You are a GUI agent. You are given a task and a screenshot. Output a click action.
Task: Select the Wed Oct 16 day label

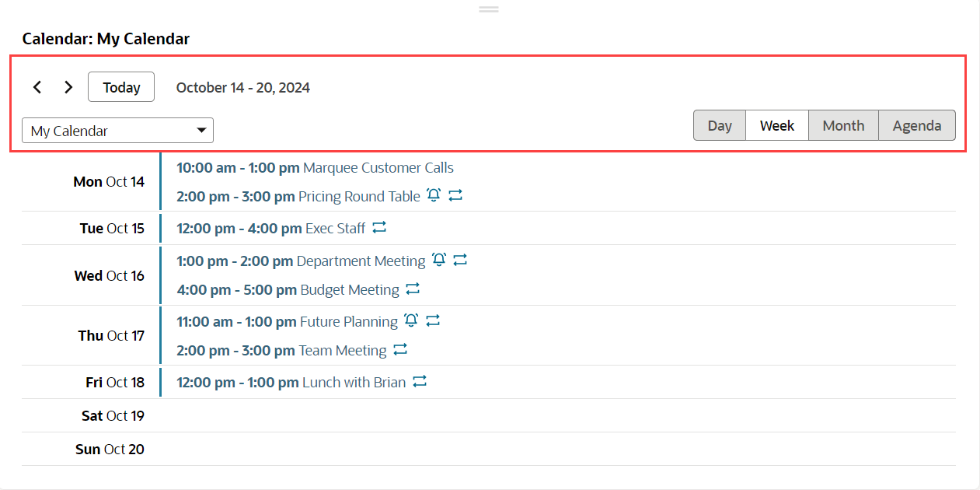(110, 275)
